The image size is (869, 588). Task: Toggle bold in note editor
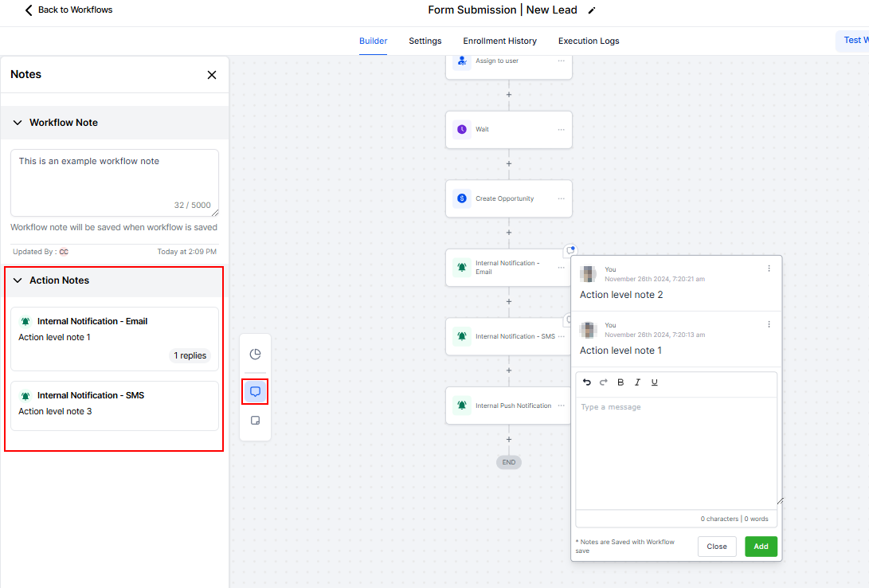(620, 382)
